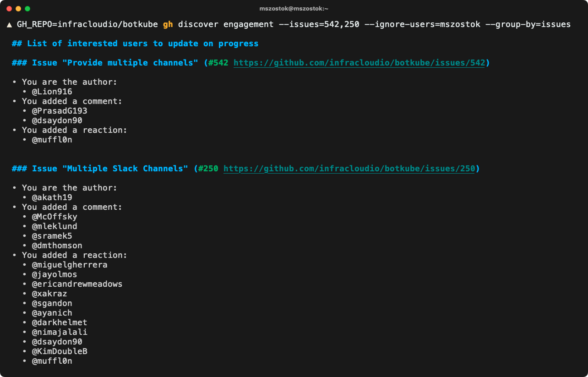Viewport: 588px width, 377px height.
Task: Select the @sramek5 username
Action: click(52, 236)
